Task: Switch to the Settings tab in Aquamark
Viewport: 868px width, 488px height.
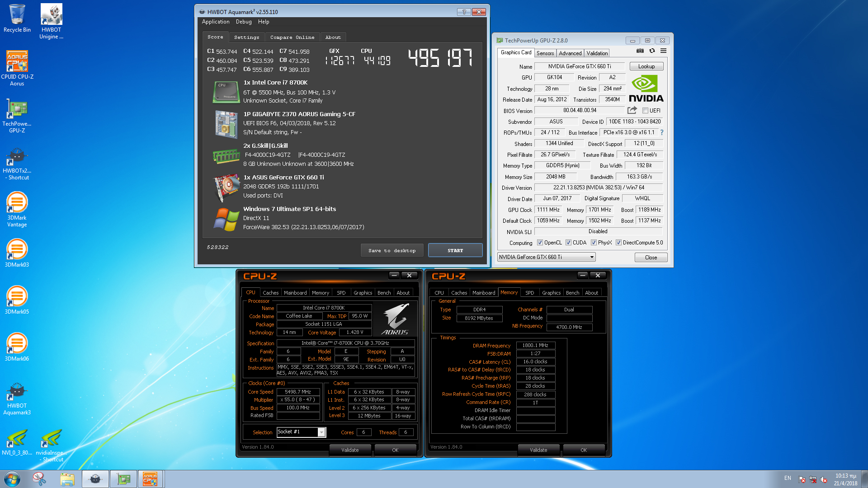Action: 246,37
